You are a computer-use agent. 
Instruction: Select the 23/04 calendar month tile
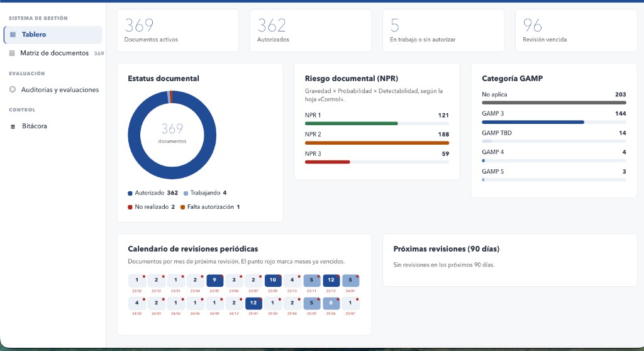pos(195,281)
